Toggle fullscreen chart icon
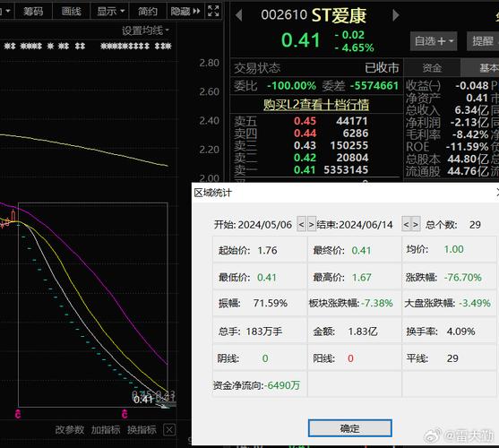The image size is (499, 448). (x=213, y=11)
